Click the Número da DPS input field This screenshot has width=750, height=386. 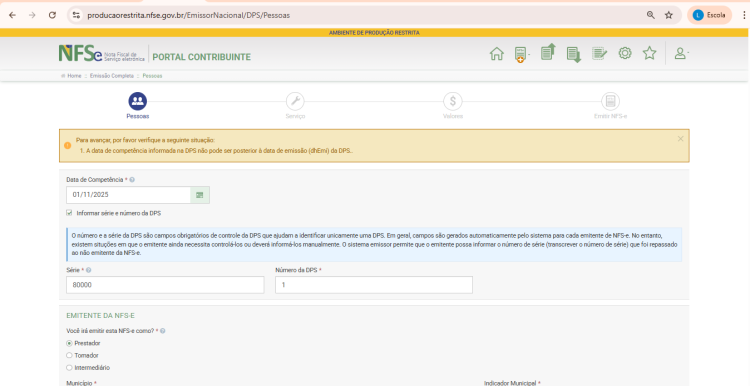374,285
